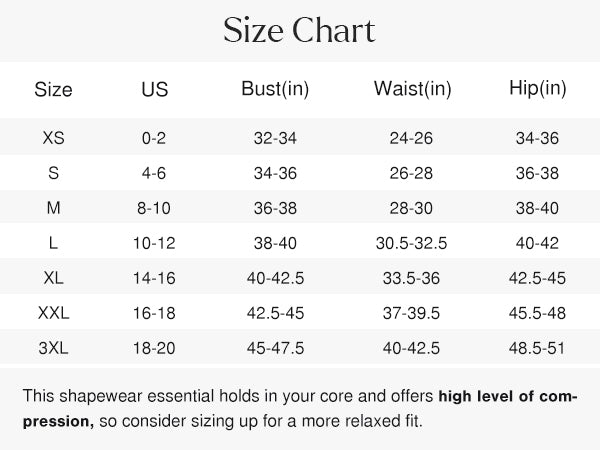
Task: Select the Hip(in) column header
Action: click(x=538, y=88)
